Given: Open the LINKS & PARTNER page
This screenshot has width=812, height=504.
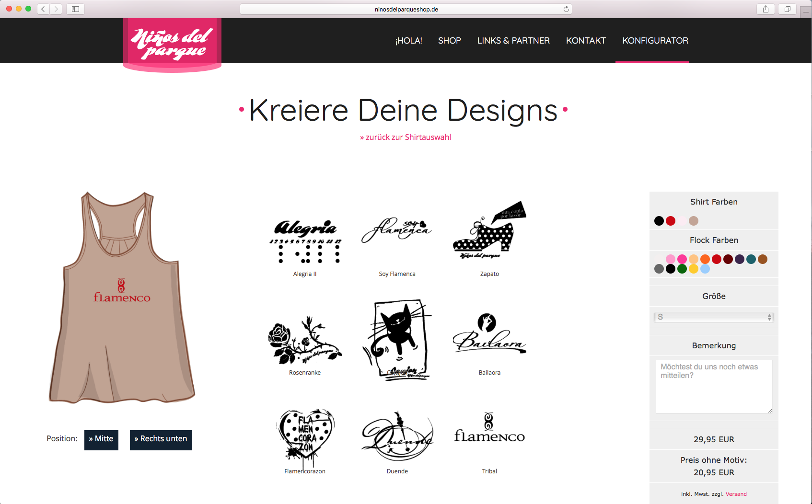Looking at the screenshot, I should [x=513, y=41].
